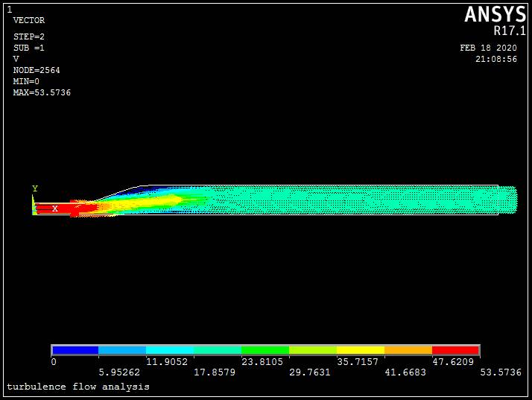Click the window number 1 label
The width and height of the screenshot is (532, 400).
pyautogui.click(x=10, y=10)
